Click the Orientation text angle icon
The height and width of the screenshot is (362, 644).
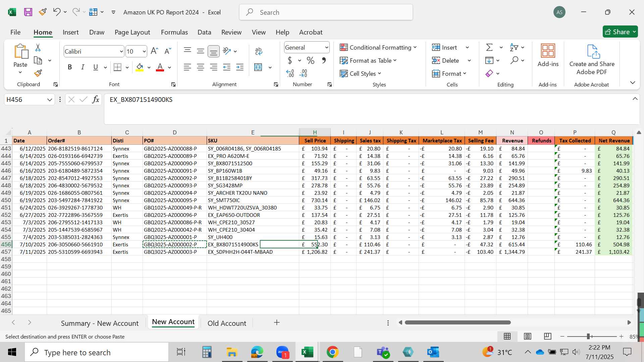click(227, 51)
